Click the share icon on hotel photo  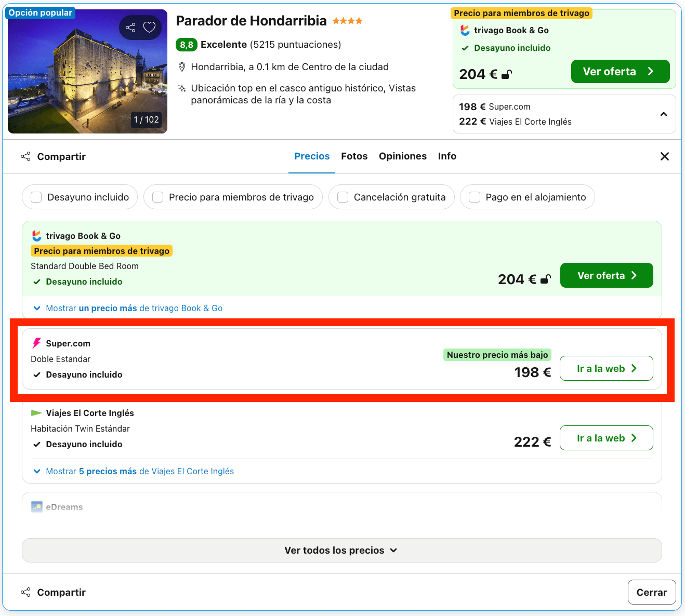(x=130, y=28)
